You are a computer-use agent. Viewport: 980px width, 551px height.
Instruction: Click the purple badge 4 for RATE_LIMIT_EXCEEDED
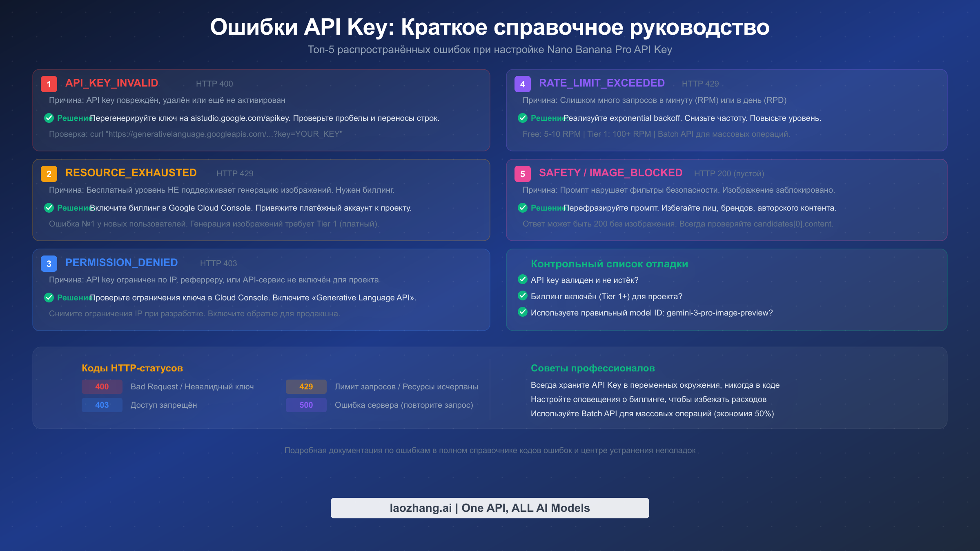522,84
